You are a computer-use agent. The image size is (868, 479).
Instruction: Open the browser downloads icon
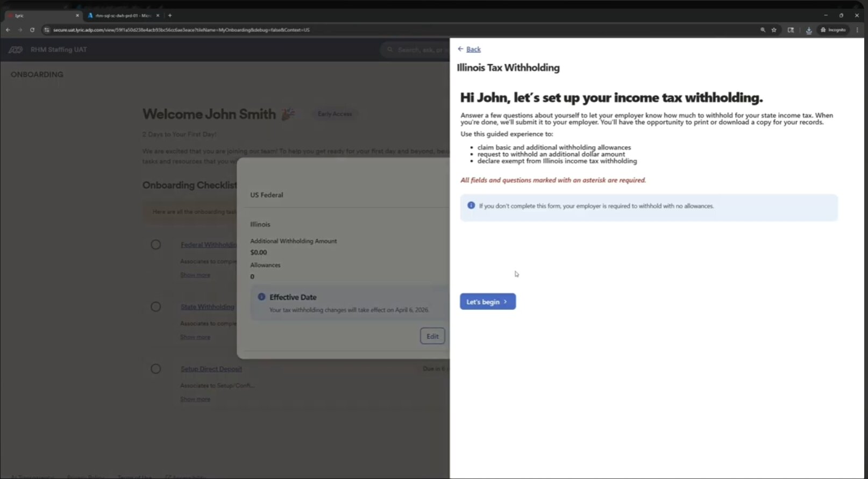[x=809, y=30]
